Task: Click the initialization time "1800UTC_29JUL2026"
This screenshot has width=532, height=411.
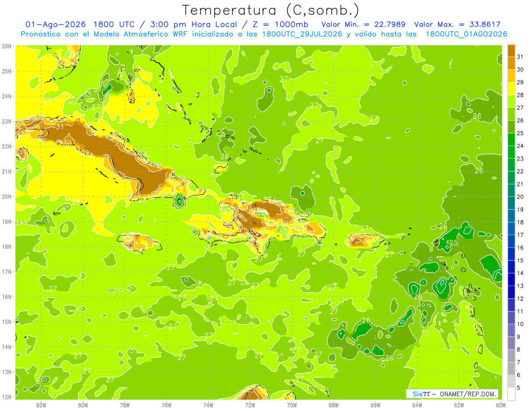Action: [x=302, y=34]
